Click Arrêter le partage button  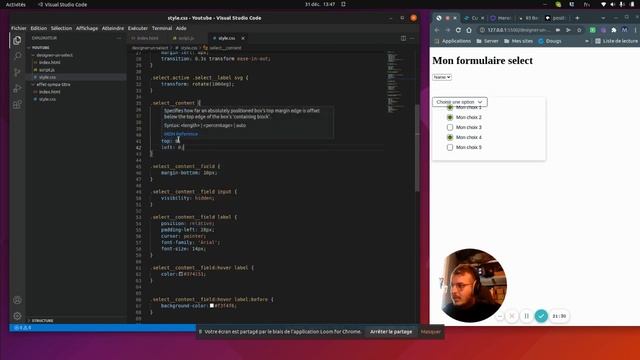[391, 332]
